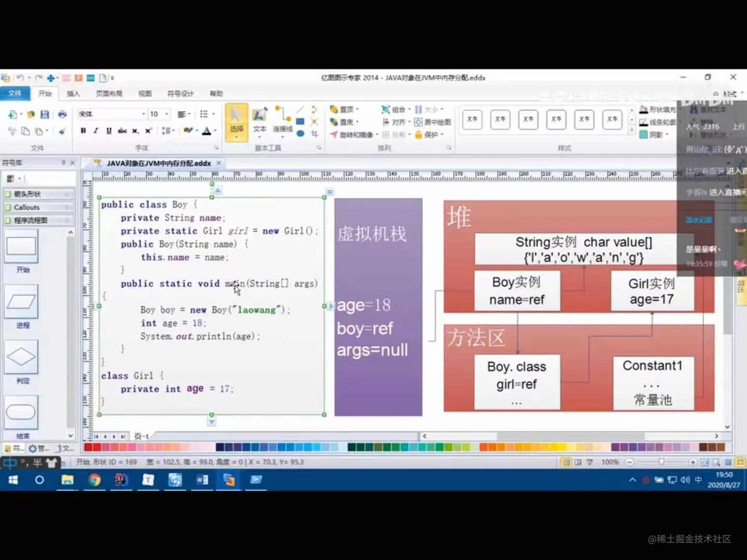Click the Windows Start button
This screenshot has width=747, height=560.
pyautogui.click(x=13, y=480)
